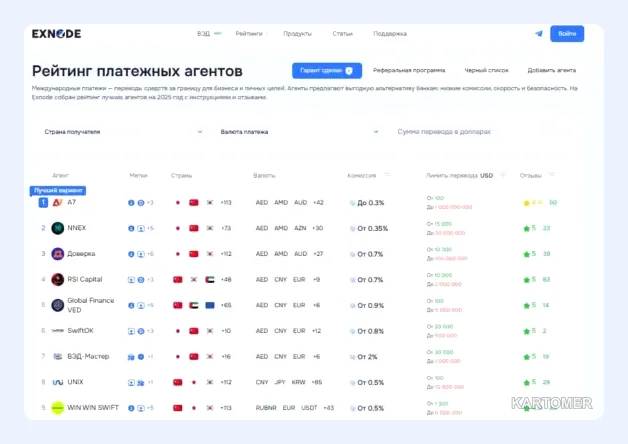Screen dimensions: 628x444
Task: Click the commission icon beside От 2%
Action: click(352, 357)
